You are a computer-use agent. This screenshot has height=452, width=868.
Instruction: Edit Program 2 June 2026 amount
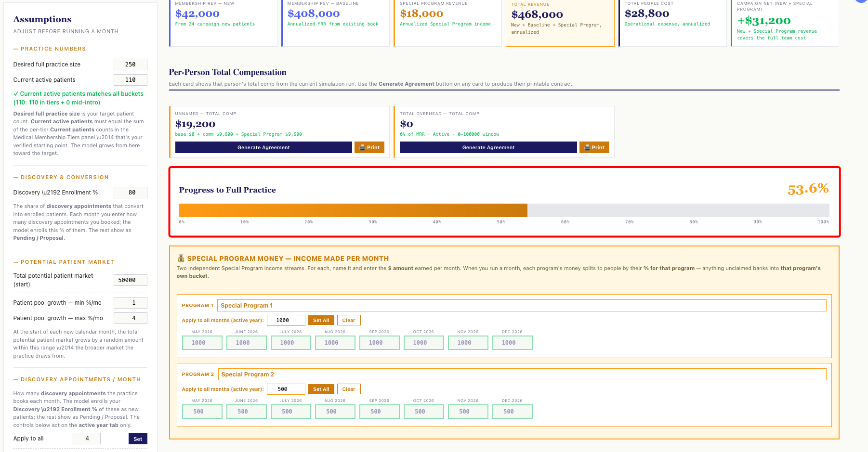pyautogui.click(x=247, y=412)
